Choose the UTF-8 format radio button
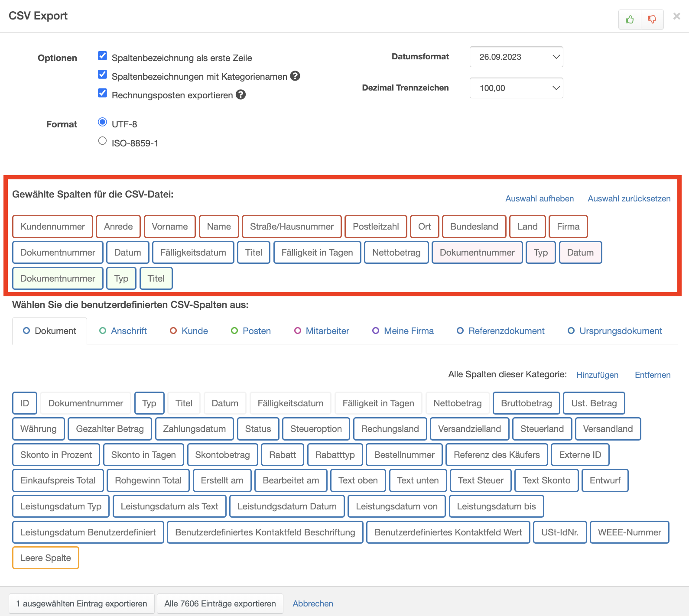Image resolution: width=689 pixels, height=616 pixels. 103,122
